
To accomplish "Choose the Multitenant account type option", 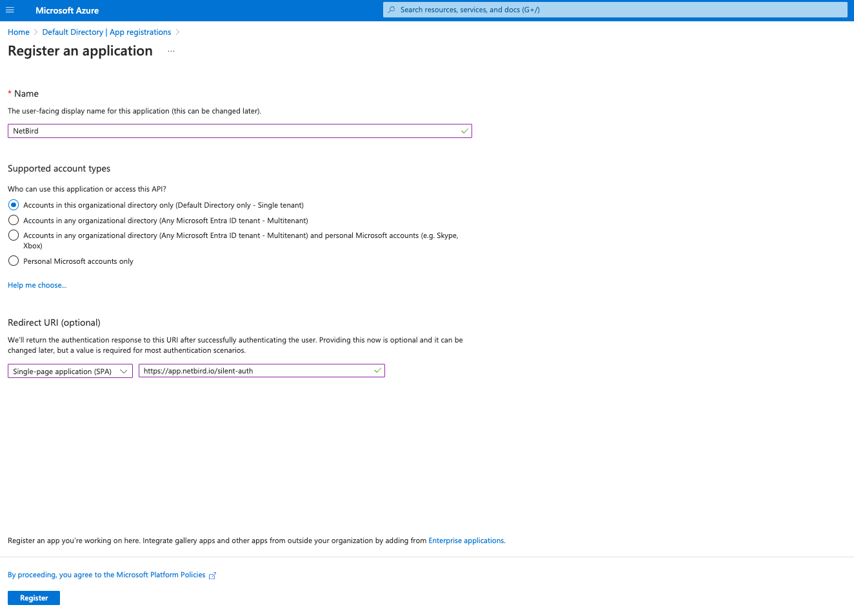I will (x=14, y=219).
